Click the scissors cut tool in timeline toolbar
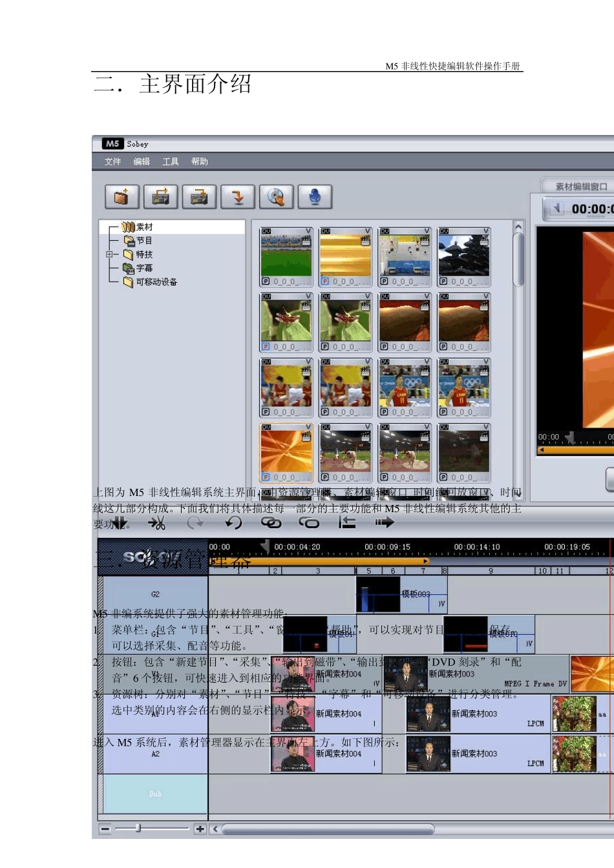 coord(157,522)
